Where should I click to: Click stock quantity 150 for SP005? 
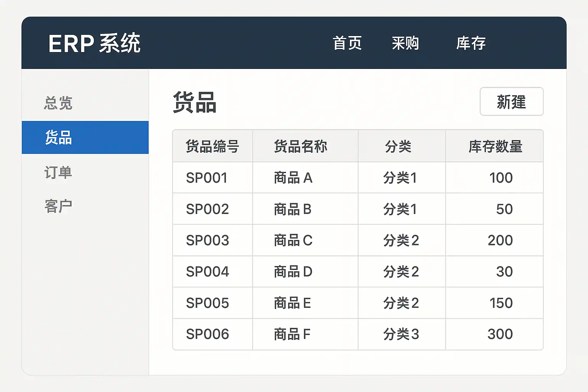point(501,303)
